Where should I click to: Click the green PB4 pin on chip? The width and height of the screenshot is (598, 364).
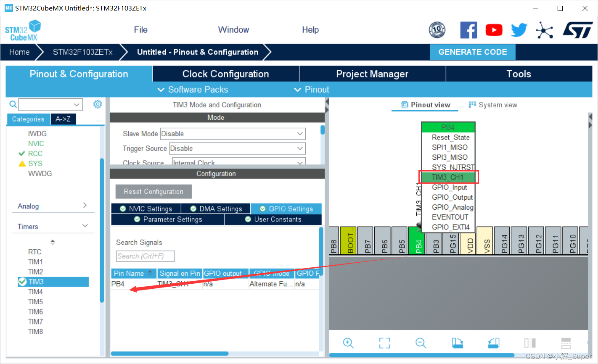416,240
